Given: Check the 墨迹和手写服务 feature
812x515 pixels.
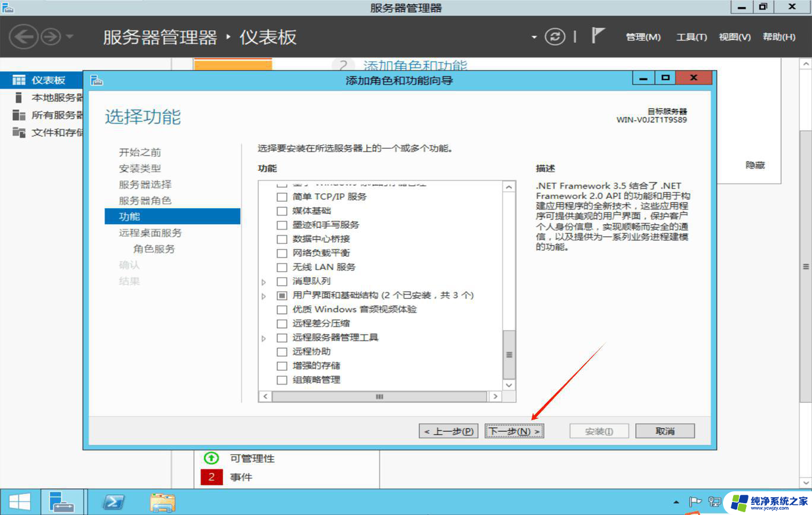Looking at the screenshot, I should 282,225.
